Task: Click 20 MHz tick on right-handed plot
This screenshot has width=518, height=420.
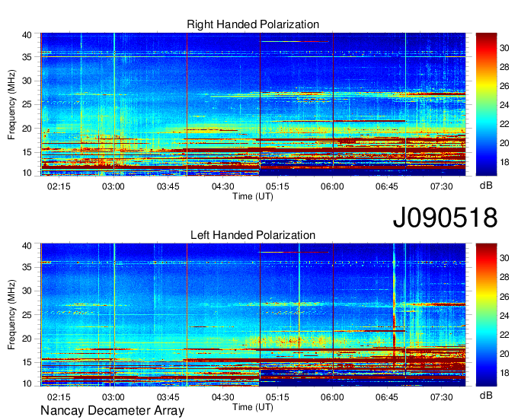Action: tap(27, 129)
